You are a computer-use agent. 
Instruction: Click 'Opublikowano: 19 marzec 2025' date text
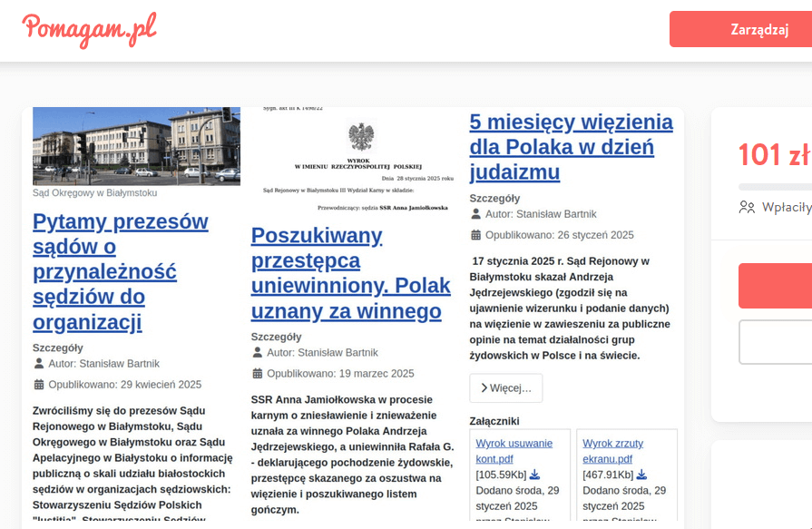point(340,374)
